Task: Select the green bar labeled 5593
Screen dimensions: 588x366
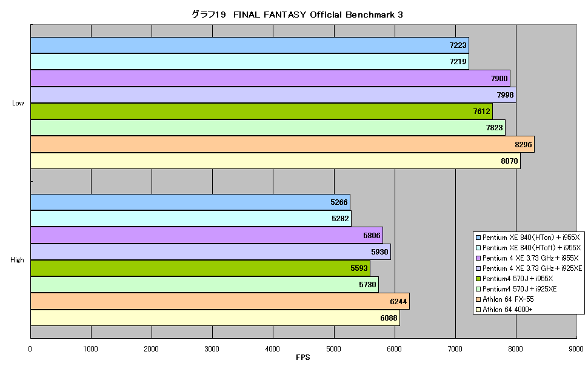Action: pyautogui.click(x=200, y=268)
